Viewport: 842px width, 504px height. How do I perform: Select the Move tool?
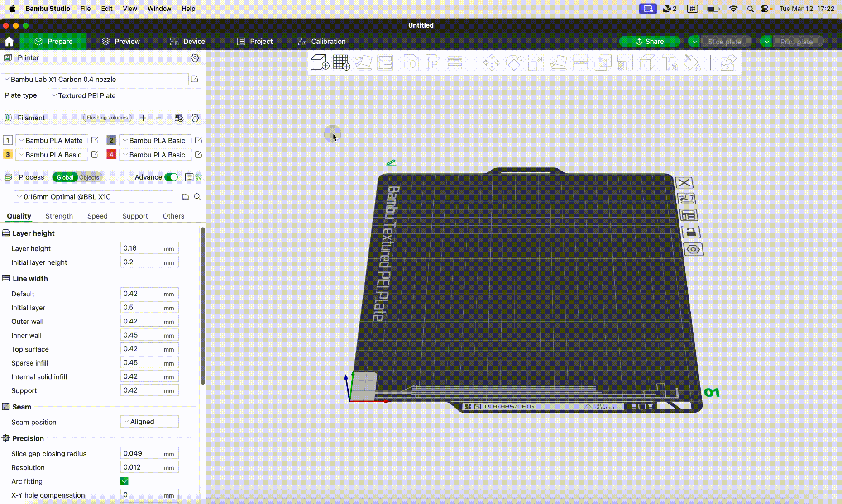[492, 62]
